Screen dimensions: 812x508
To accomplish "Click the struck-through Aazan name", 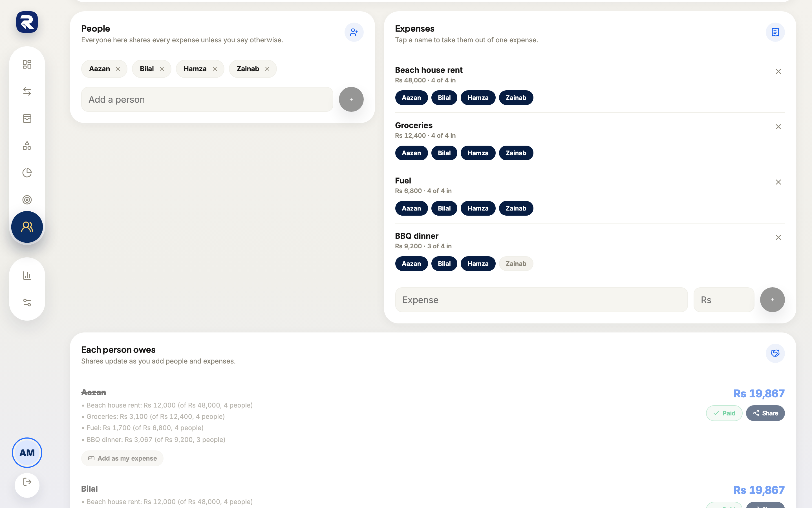I will (x=94, y=392).
